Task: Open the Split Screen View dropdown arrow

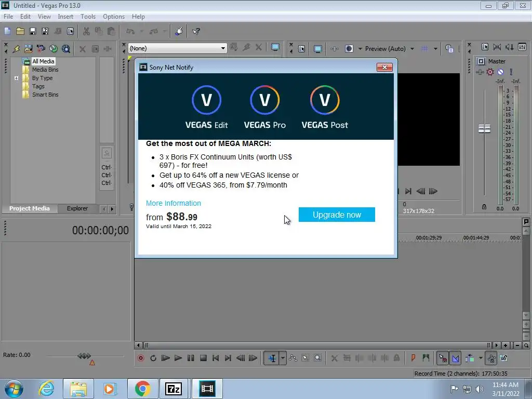Action: click(360, 49)
